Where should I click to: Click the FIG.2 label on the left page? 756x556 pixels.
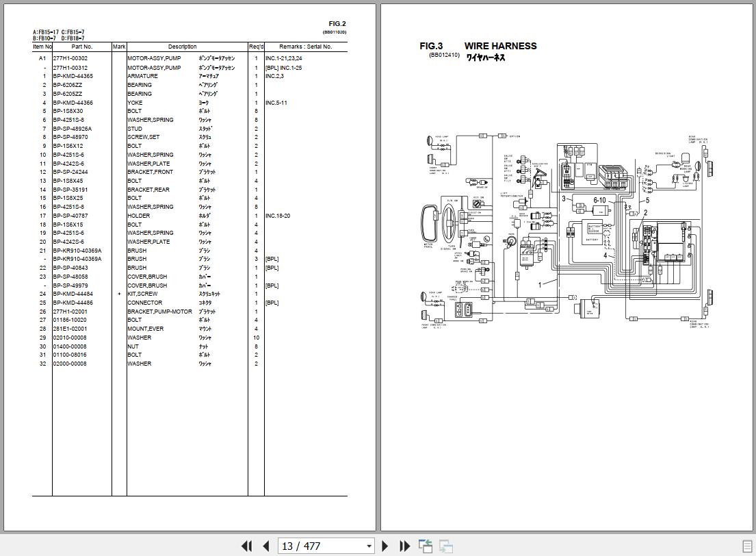(338, 23)
